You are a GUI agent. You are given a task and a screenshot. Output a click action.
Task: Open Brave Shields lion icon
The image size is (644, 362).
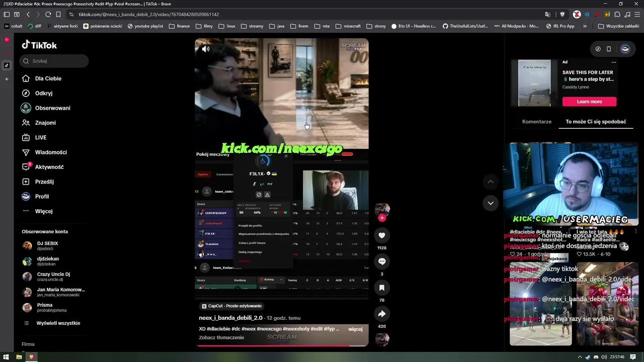pyautogui.click(x=562, y=15)
